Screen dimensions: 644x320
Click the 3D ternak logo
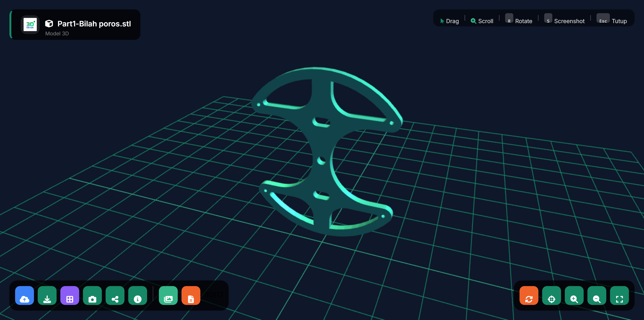pyautogui.click(x=30, y=25)
